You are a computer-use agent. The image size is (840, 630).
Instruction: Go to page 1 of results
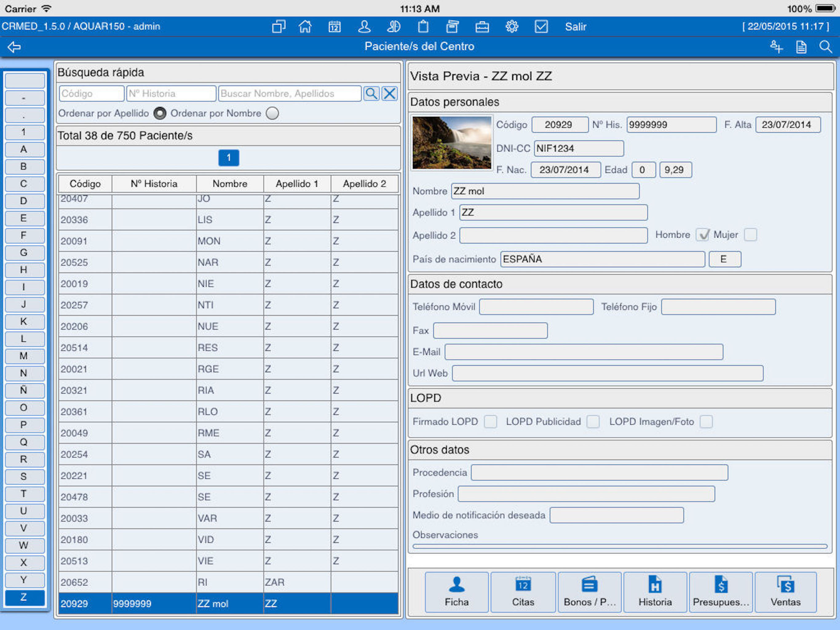pyautogui.click(x=229, y=158)
